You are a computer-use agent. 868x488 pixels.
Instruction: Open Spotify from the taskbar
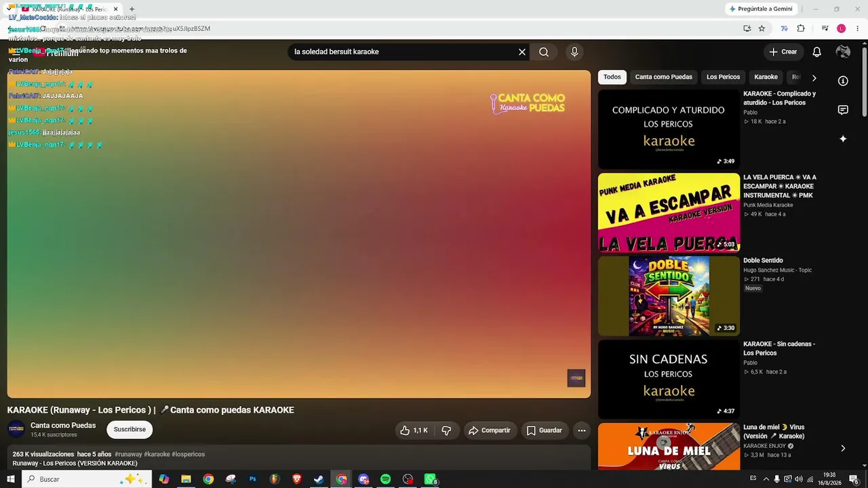tap(385, 479)
